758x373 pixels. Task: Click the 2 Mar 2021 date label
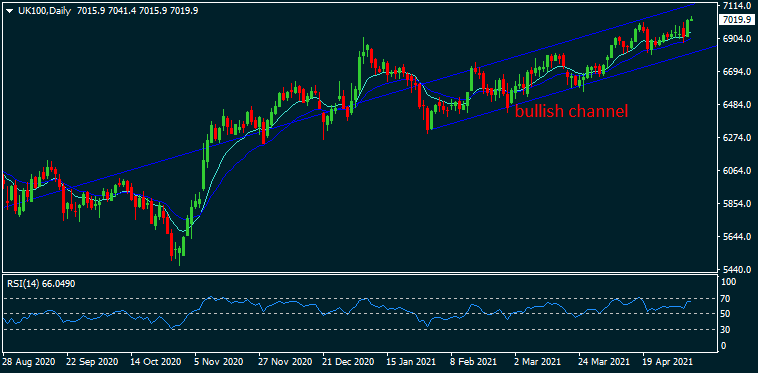[x=538, y=361]
